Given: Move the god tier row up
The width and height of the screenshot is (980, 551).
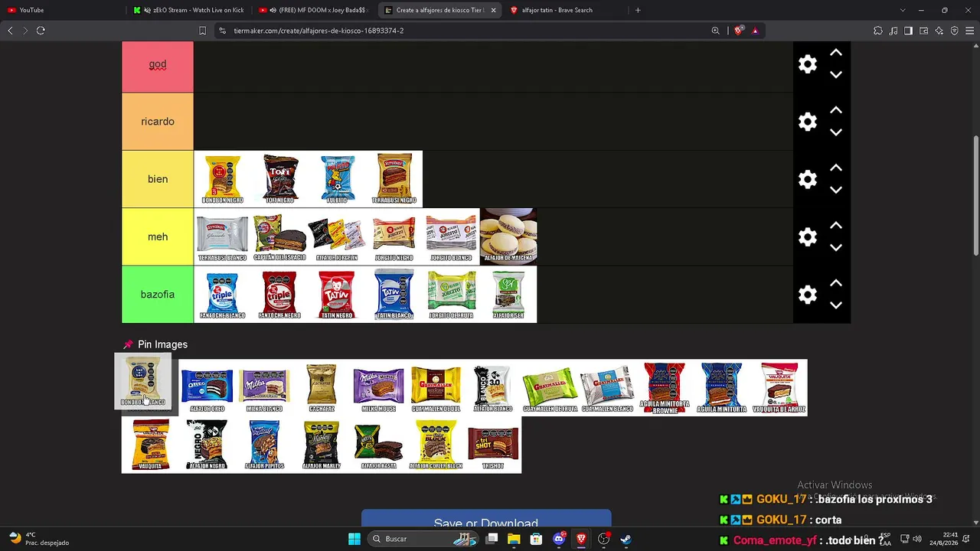Looking at the screenshot, I should coord(836,53).
